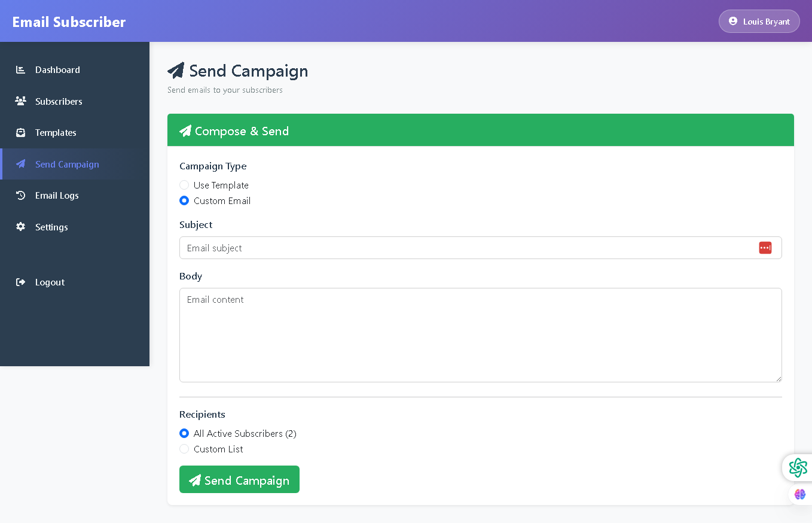Click the Logout exit icon

tap(21, 282)
